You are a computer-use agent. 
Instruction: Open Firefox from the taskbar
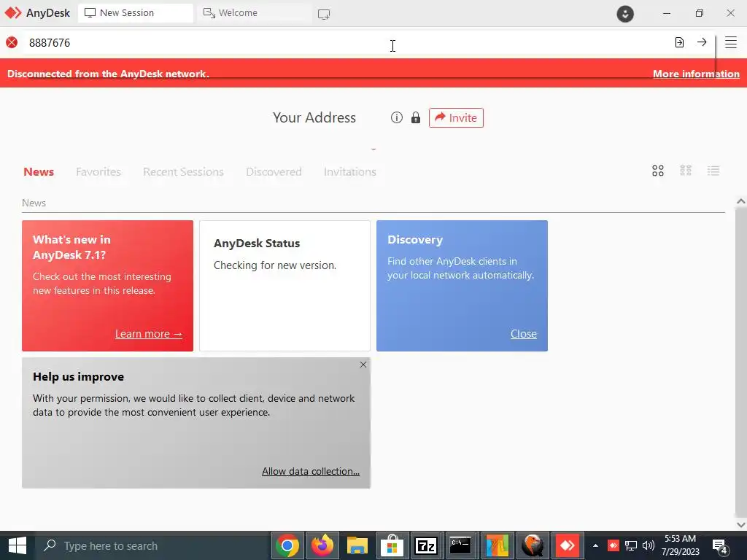(x=322, y=545)
